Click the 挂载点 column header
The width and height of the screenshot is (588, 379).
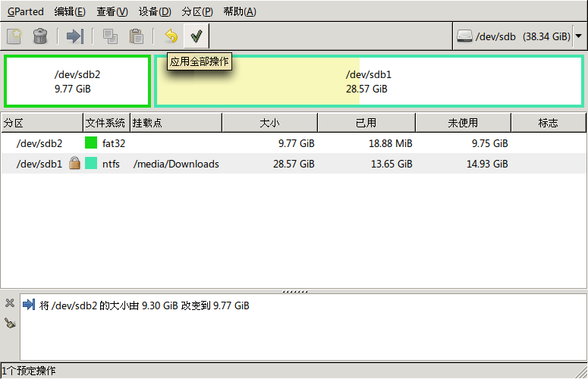coord(176,123)
